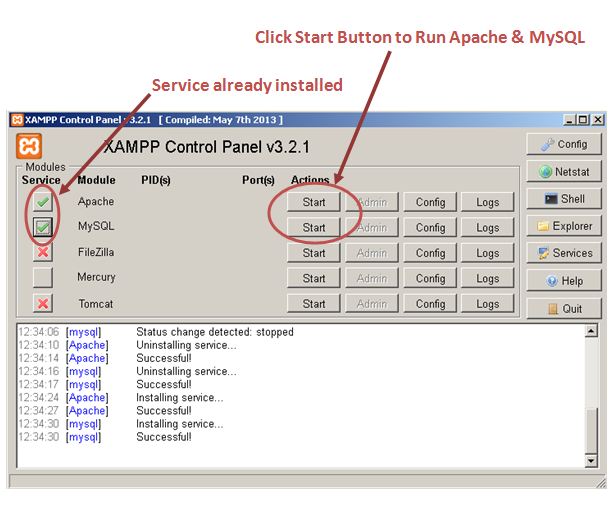Open the Config button at top right
616x515 pixels.
point(564,144)
